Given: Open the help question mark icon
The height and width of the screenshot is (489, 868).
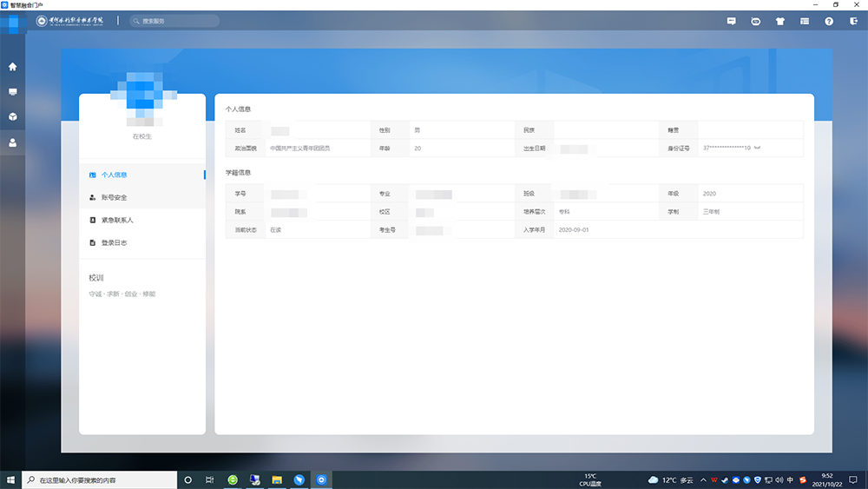Looking at the screenshot, I should click(829, 21).
